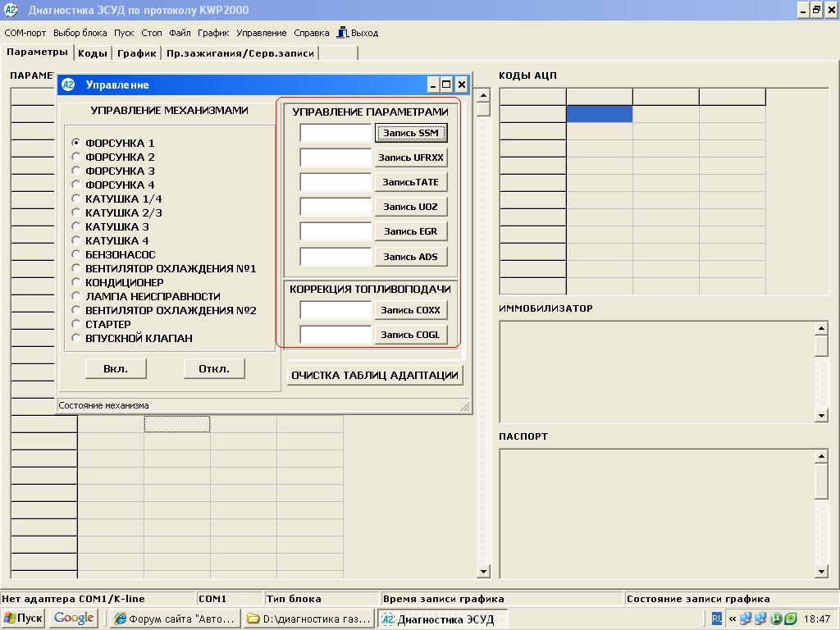
Task: Open the Windows Пуск start button on taskbar
Action: 22,619
